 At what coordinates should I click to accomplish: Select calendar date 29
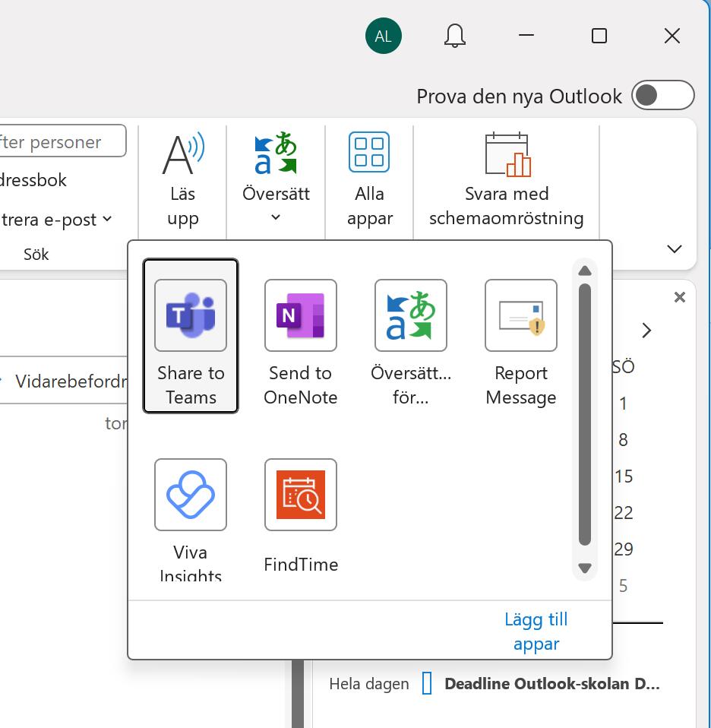[x=624, y=549]
